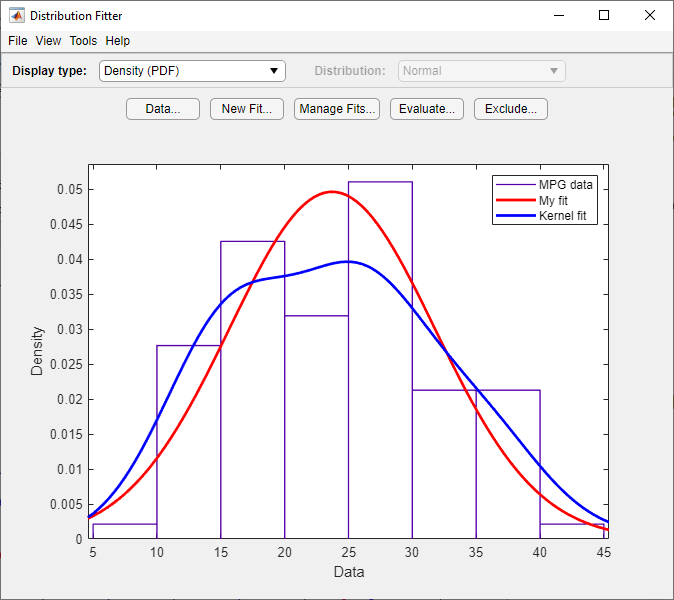Select the blue Kernel fit legend line
Screen dimensions: 674x600
(516, 215)
